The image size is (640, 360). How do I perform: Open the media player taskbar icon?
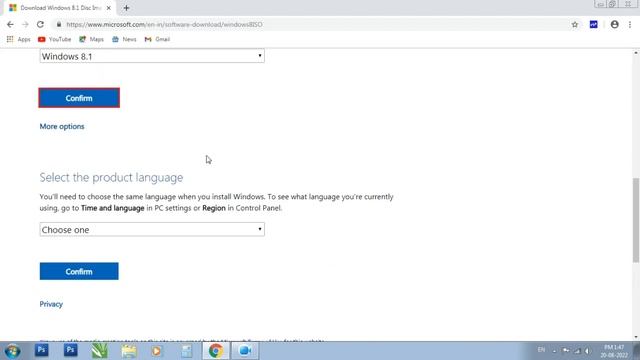coord(157,351)
